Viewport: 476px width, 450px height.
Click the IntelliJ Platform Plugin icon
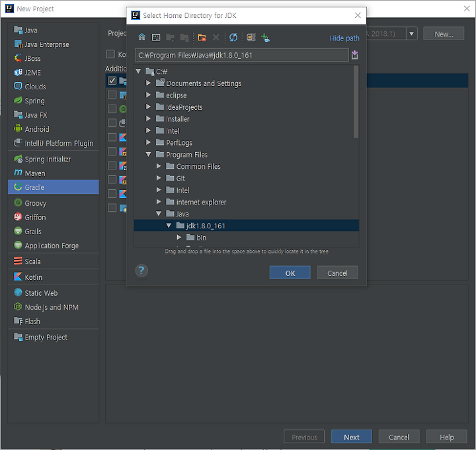(18, 143)
